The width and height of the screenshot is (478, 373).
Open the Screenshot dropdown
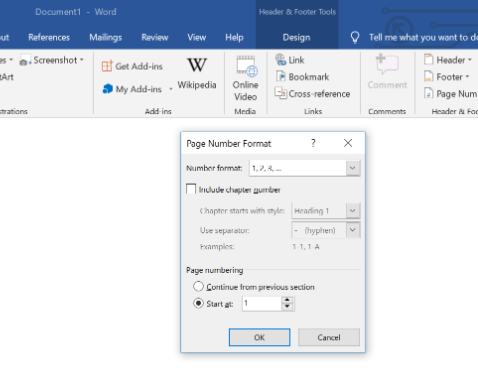51,60
